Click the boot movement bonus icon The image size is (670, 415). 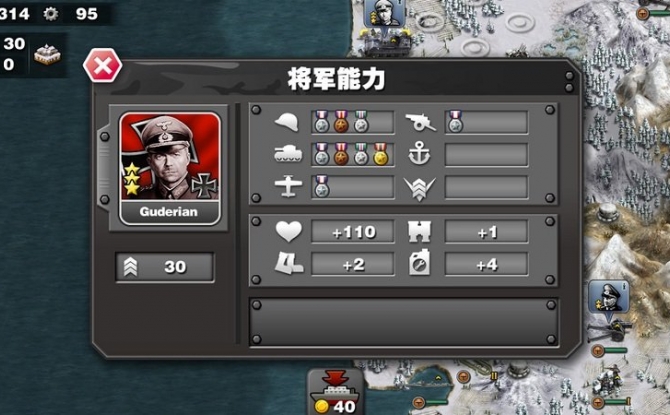[x=289, y=263]
